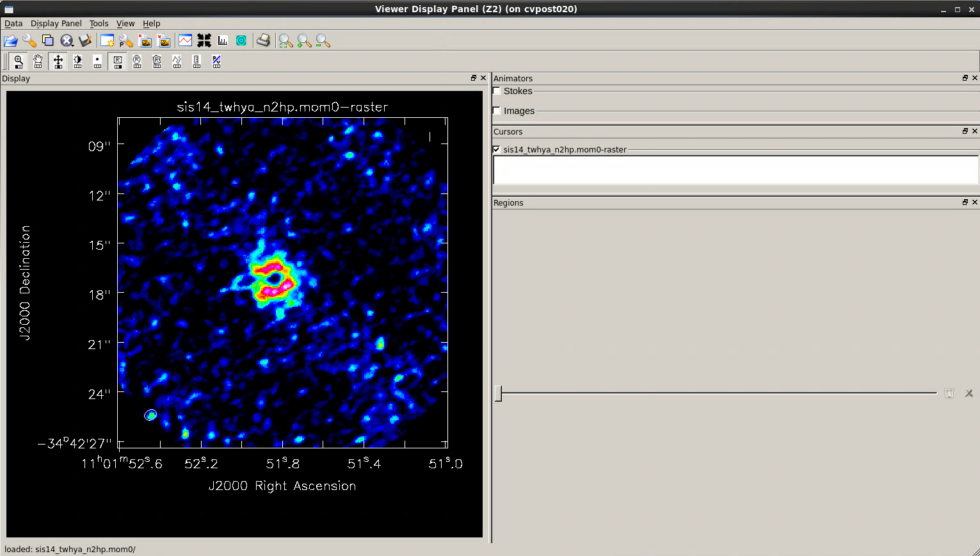The image size is (980, 556).
Task: Click the bright ring emission in image
Action: click(273, 279)
